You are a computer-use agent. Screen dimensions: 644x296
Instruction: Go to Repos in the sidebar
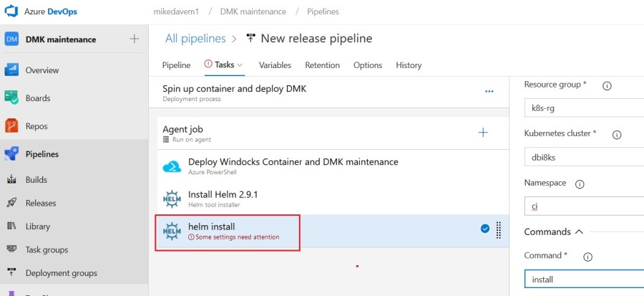point(36,126)
